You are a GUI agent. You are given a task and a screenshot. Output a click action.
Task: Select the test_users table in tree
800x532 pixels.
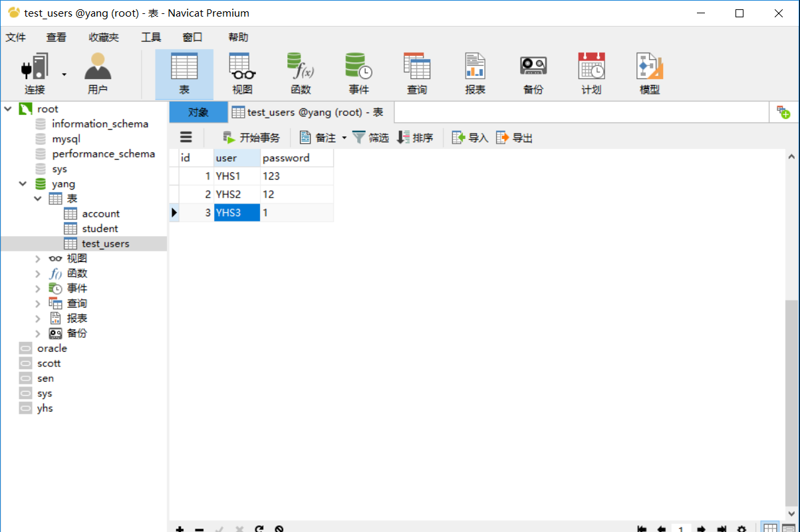coord(106,243)
